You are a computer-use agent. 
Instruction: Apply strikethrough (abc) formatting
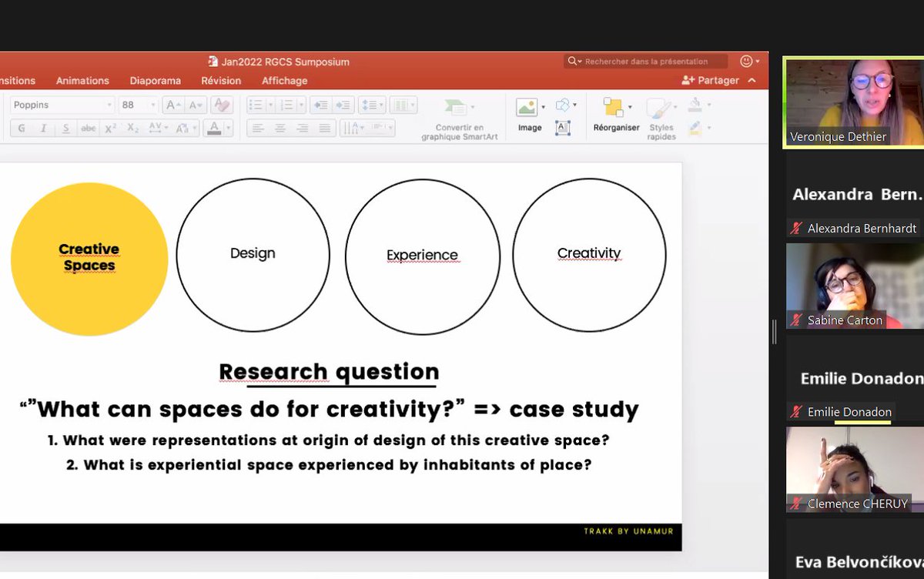[x=89, y=129]
